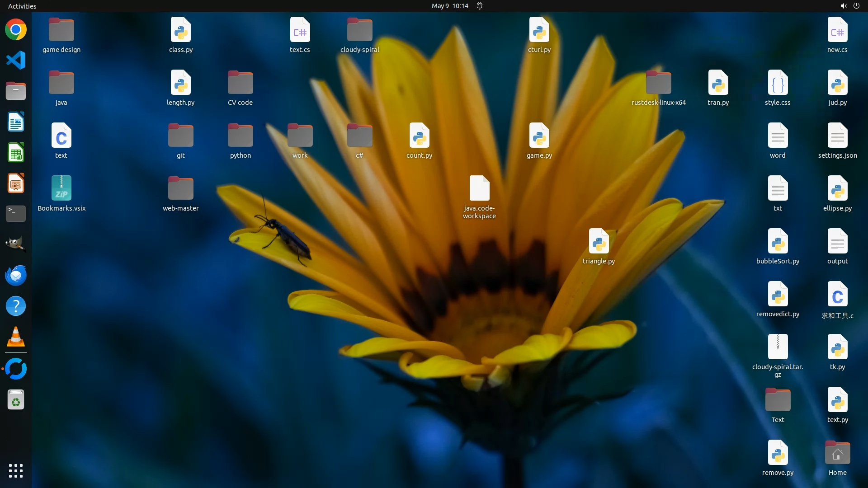The image size is (868, 488).
Task: Click the Help icon in dock
Action: click(16, 306)
